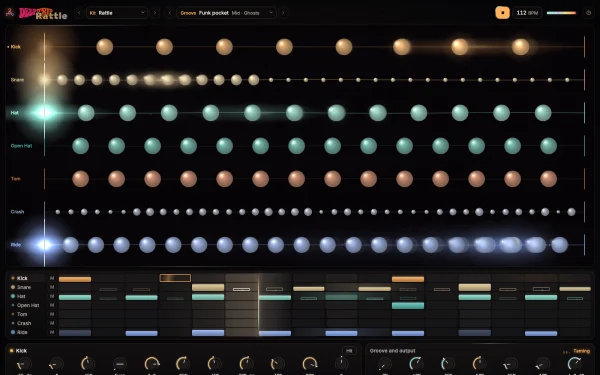
Task: Expand the Kit dropdown chevron
Action: [x=143, y=13]
